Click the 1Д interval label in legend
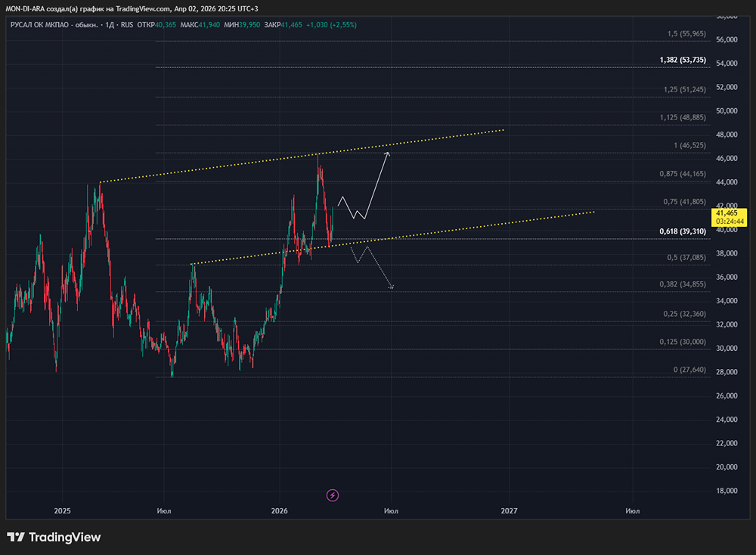Viewport: 756px width, 555px height. pyautogui.click(x=110, y=25)
